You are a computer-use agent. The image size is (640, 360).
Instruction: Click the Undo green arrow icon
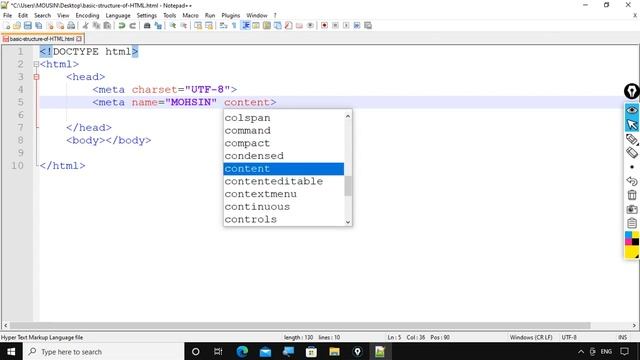tap(122, 25)
